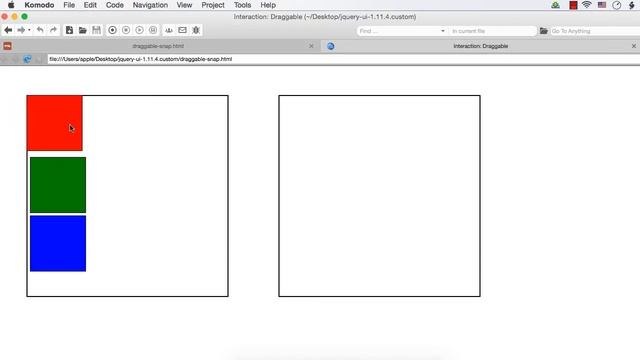Close the Interaction: Draggable tab
The image size is (640, 360).
pos(634,46)
